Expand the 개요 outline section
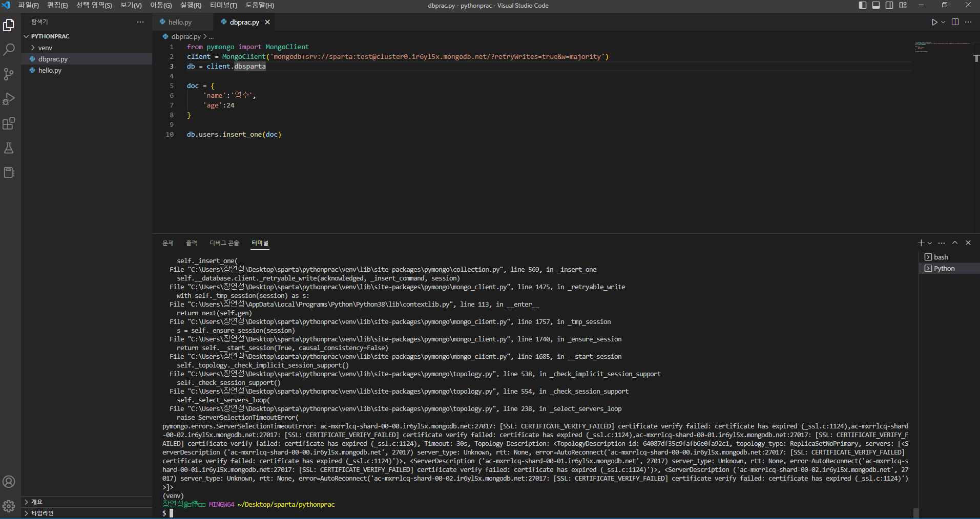980x519 pixels. pos(87,502)
